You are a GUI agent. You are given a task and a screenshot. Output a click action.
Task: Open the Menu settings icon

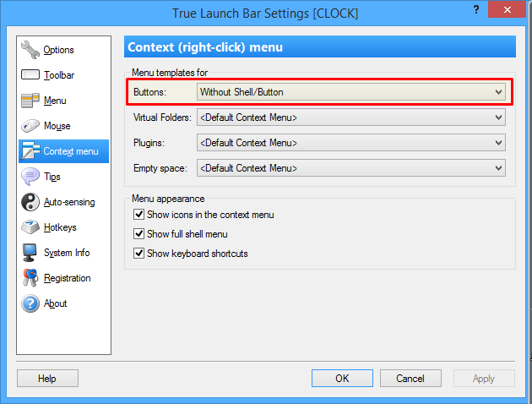30,101
